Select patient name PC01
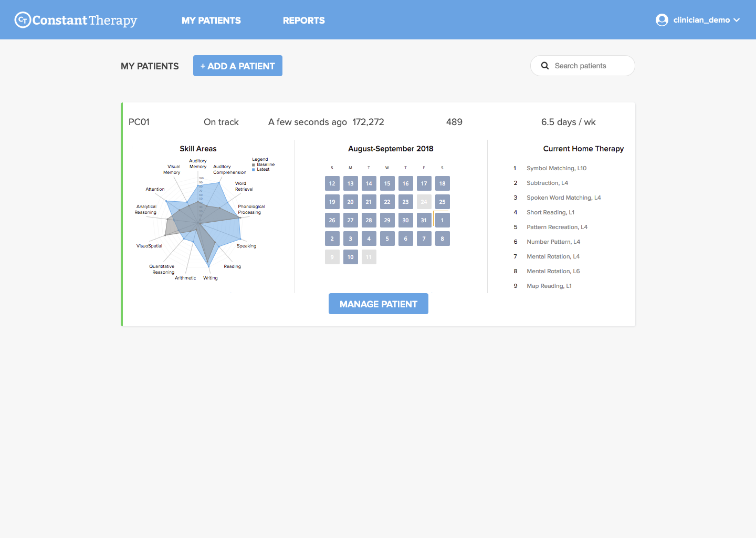The height and width of the screenshot is (538, 756). pyautogui.click(x=139, y=122)
